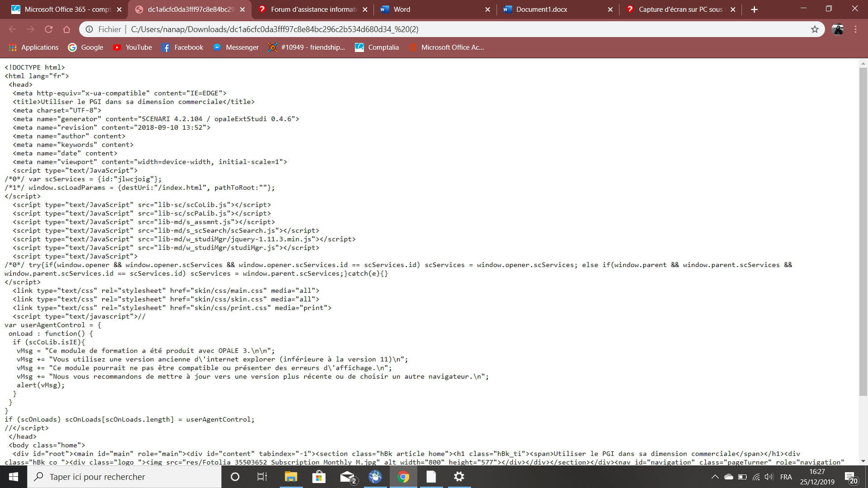The image size is (868, 488).
Task: Switch to the Forum d'assistance informatique tab
Action: (312, 9)
